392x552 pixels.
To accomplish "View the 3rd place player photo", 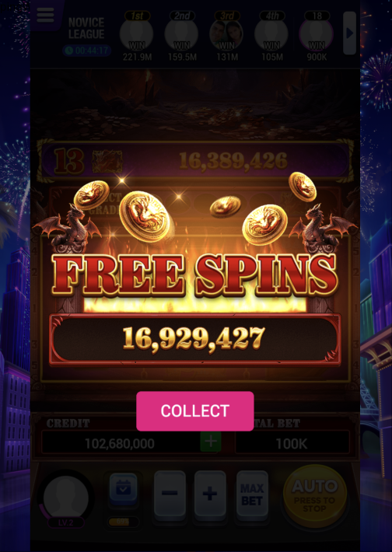I will click(226, 35).
